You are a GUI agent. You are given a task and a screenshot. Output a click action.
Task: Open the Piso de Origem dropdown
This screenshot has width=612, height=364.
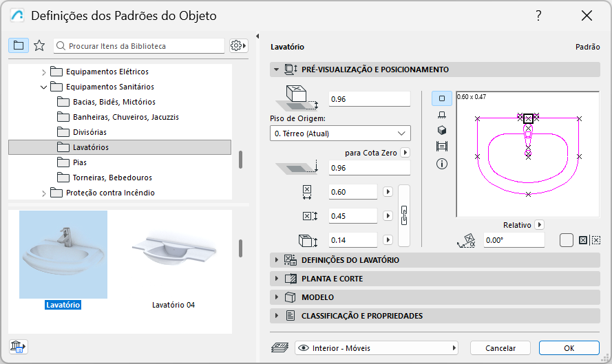tap(340, 133)
